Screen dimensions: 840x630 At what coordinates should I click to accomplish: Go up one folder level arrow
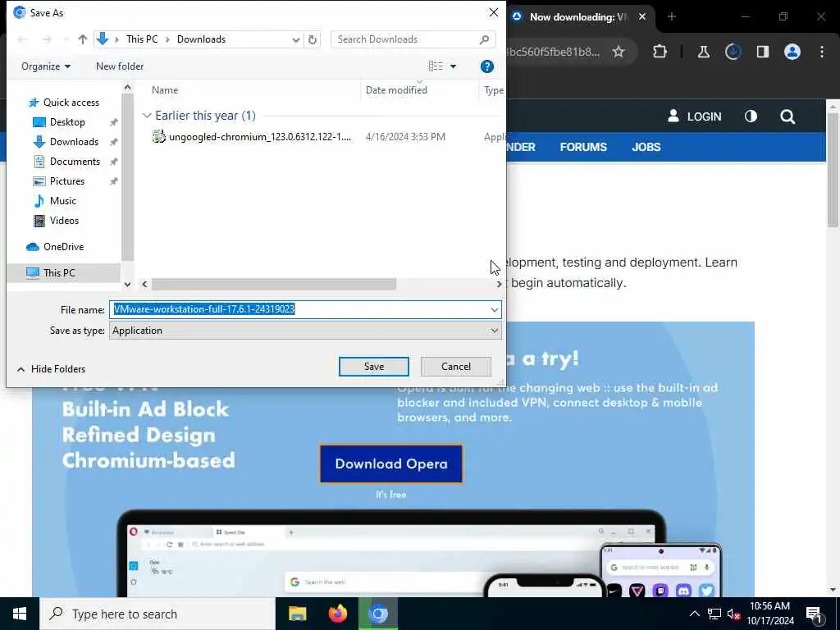(x=83, y=39)
